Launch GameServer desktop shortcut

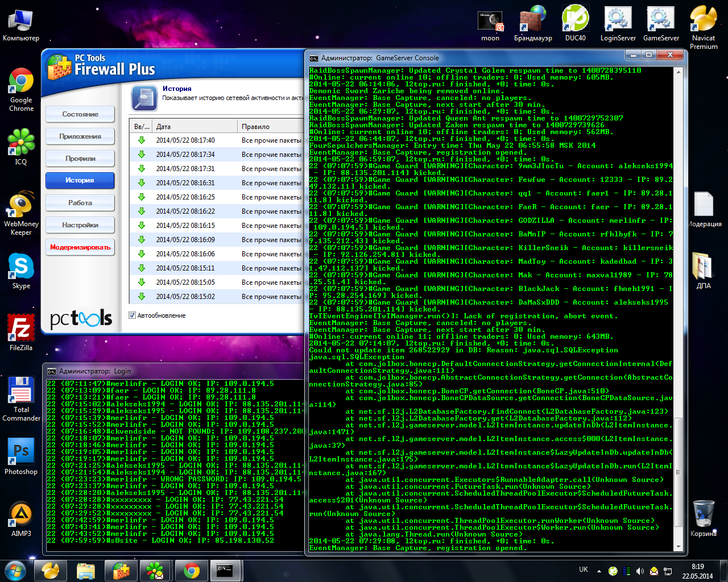(661, 24)
